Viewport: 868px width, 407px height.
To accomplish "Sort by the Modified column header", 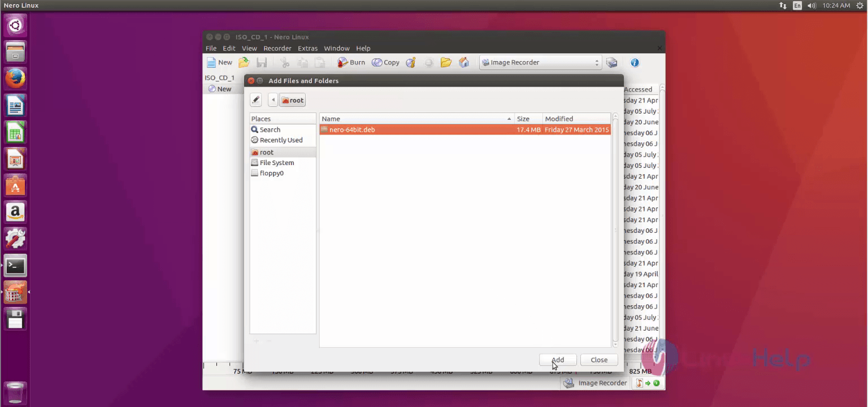I will click(576, 119).
